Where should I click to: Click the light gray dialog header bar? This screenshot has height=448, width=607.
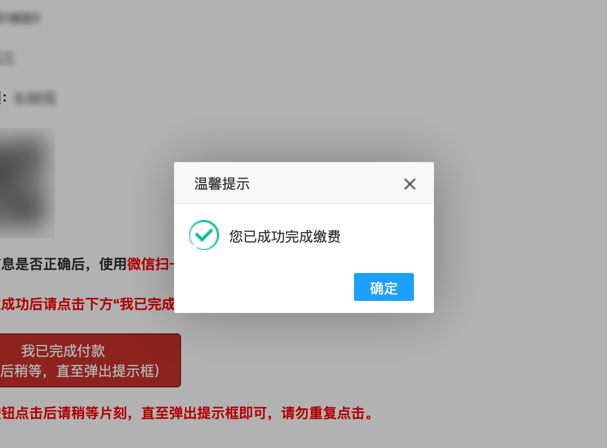304,183
